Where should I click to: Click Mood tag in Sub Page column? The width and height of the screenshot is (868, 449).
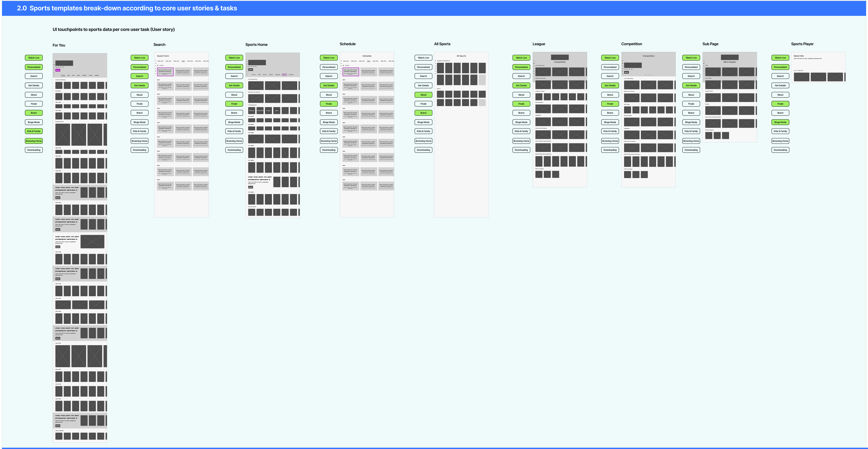click(x=691, y=95)
